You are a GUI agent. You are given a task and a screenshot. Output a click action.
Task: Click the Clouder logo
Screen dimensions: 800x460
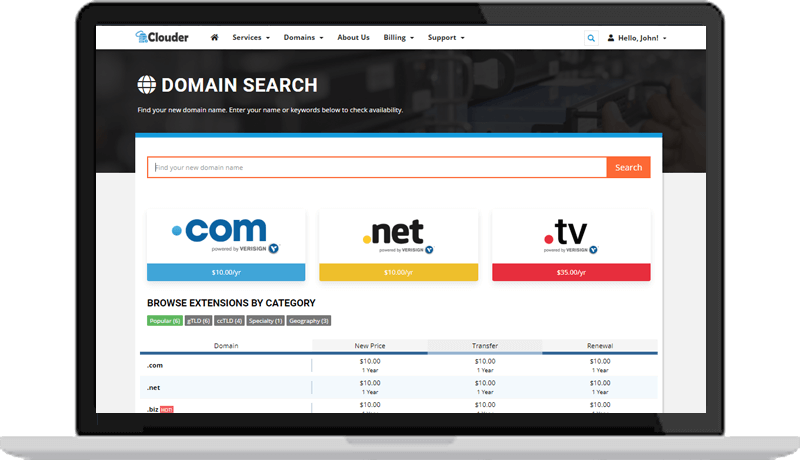point(162,37)
